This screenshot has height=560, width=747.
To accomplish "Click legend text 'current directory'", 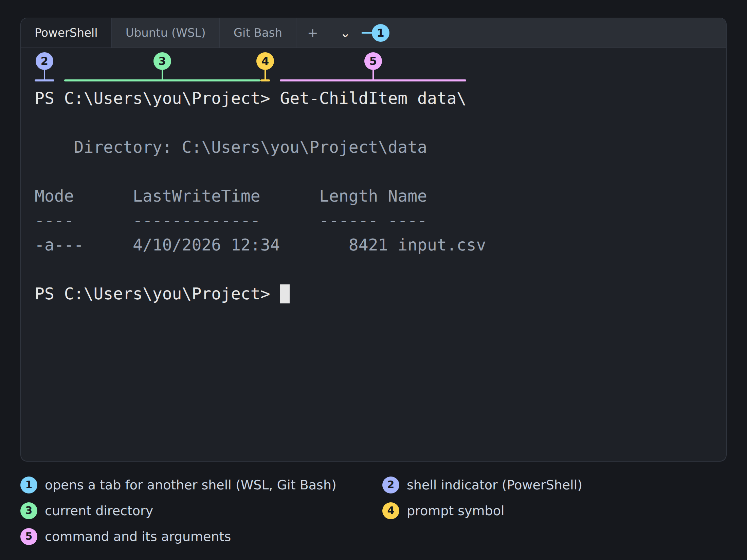I will 99,511.
